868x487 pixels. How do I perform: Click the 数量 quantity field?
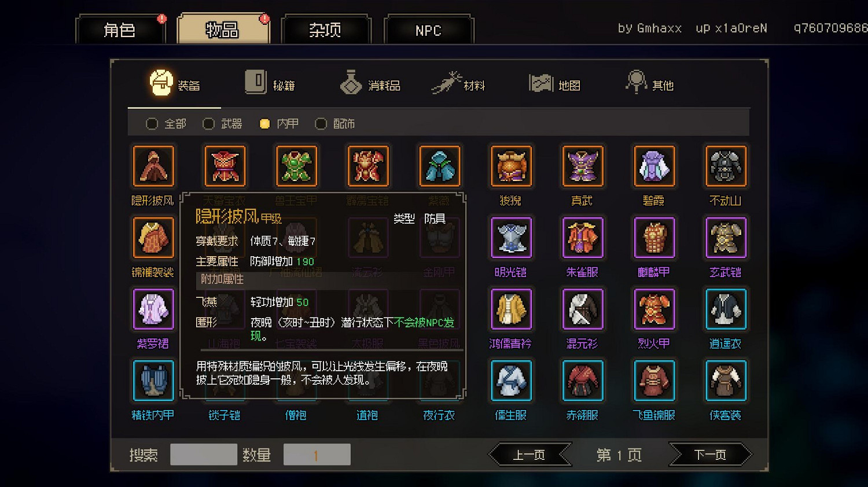(x=317, y=455)
